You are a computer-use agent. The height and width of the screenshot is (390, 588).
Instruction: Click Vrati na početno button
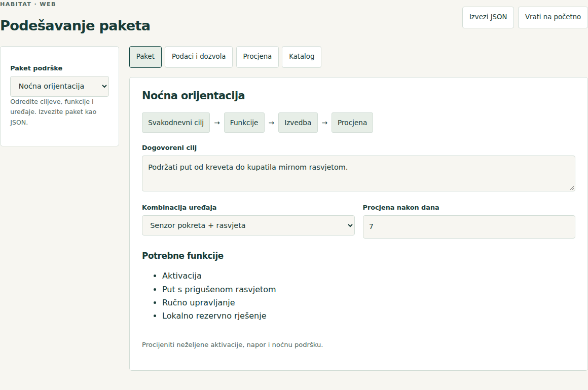[553, 17]
